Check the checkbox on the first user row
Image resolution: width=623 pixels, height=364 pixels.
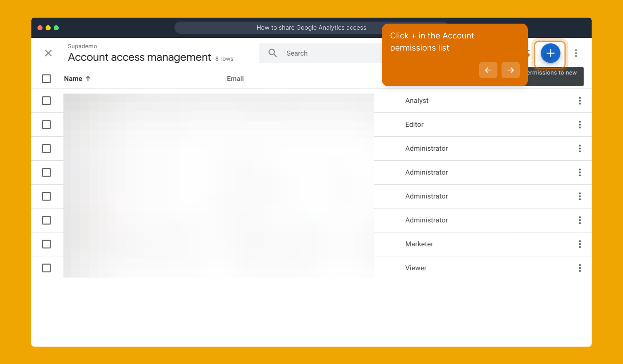pos(46,100)
